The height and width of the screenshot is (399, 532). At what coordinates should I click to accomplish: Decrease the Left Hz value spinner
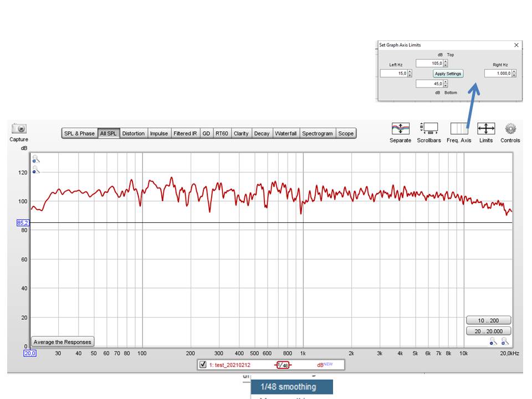[410, 75]
